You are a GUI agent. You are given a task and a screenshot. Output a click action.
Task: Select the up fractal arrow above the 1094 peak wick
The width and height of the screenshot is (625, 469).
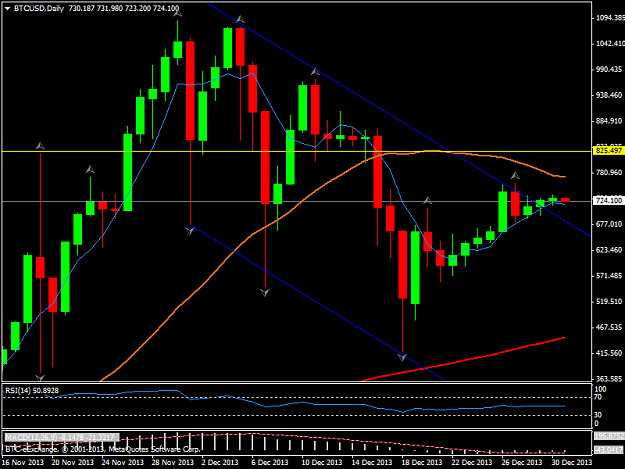(178, 13)
